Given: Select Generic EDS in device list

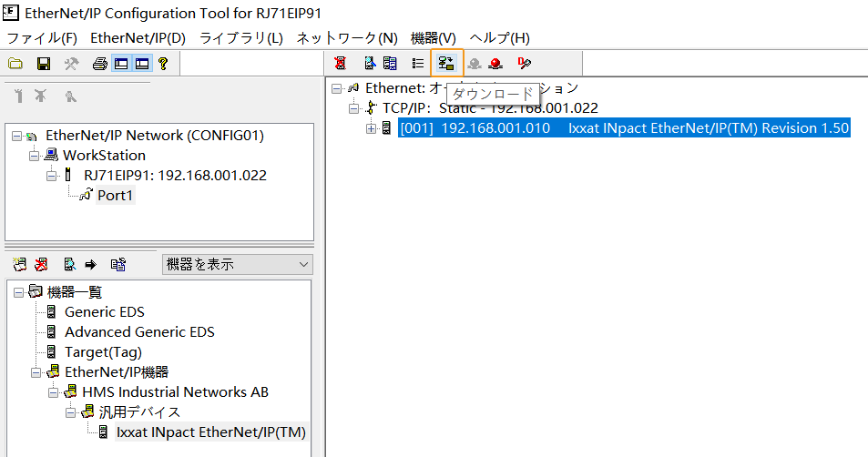Looking at the screenshot, I should click(104, 312).
